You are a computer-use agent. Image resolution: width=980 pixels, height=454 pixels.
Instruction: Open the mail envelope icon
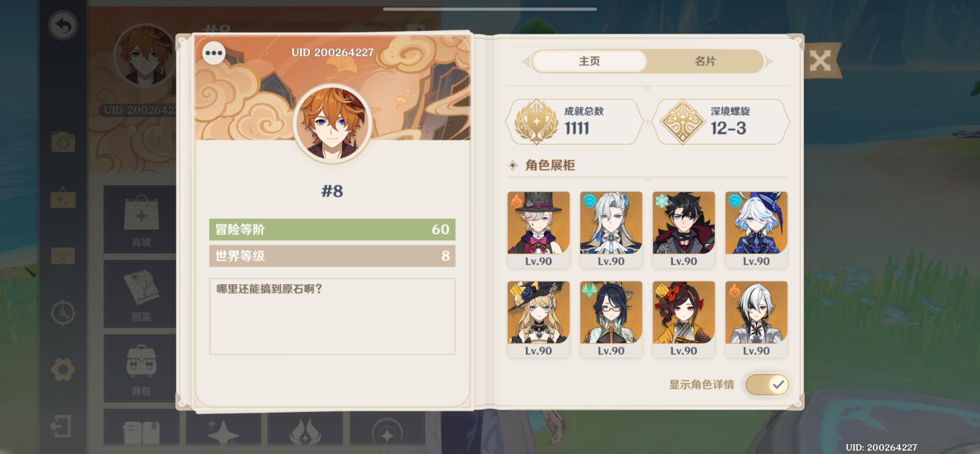(x=63, y=256)
